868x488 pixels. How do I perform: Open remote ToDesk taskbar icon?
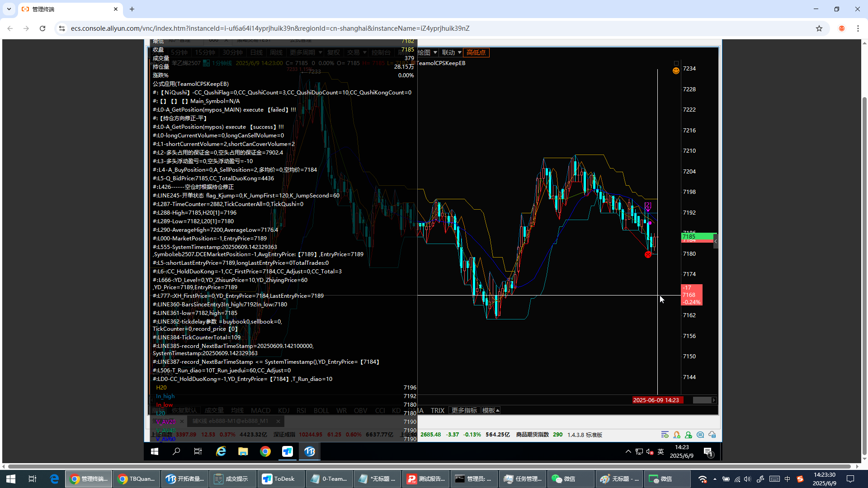288,451
